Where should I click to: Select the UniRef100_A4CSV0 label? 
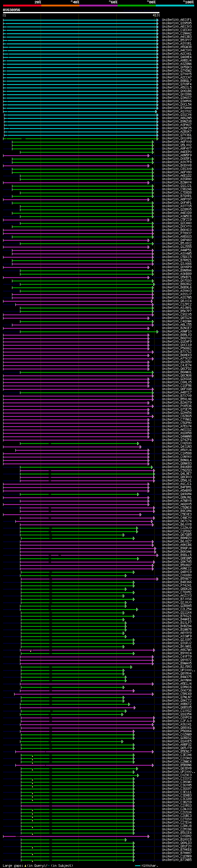[176, 50]
